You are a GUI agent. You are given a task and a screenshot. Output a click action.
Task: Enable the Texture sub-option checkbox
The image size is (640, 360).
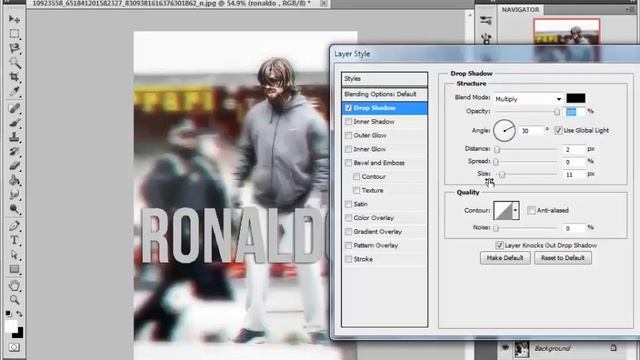click(356, 191)
